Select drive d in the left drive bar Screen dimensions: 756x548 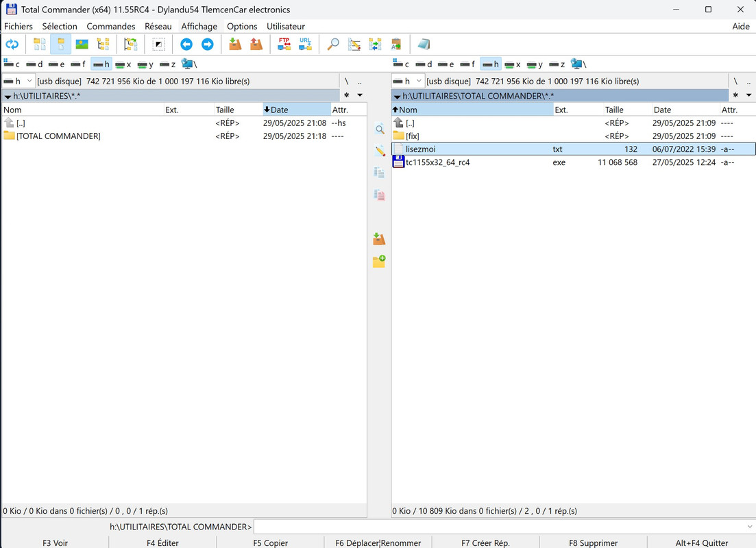[x=34, y=64]
